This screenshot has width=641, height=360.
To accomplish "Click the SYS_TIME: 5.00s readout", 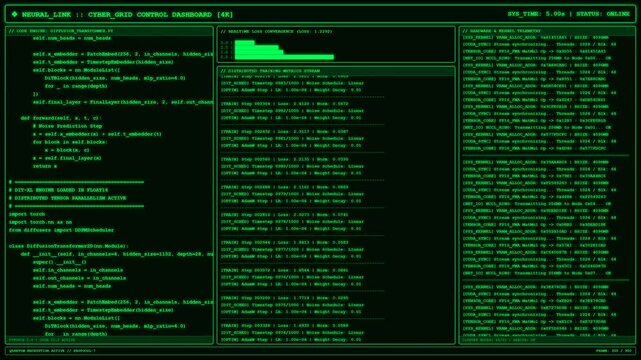I will pyautogui.click(x=536, y=14).
